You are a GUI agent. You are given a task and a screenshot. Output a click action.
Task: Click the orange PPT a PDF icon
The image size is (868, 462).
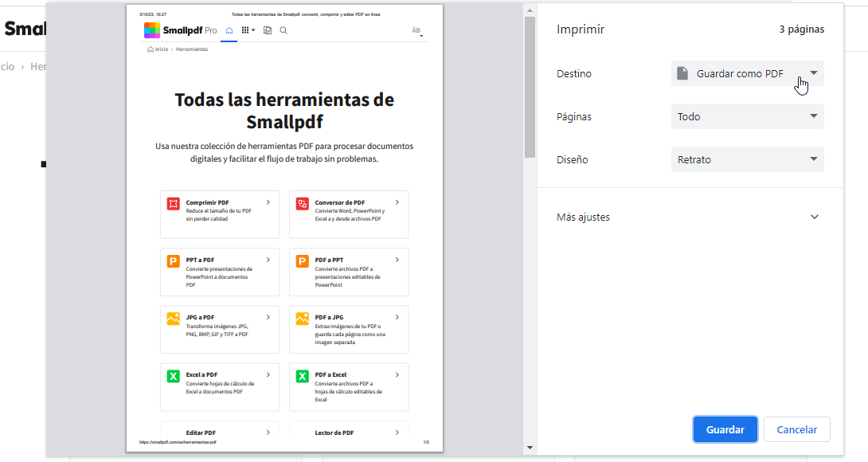pyautogui.click(x=173, y=260)
